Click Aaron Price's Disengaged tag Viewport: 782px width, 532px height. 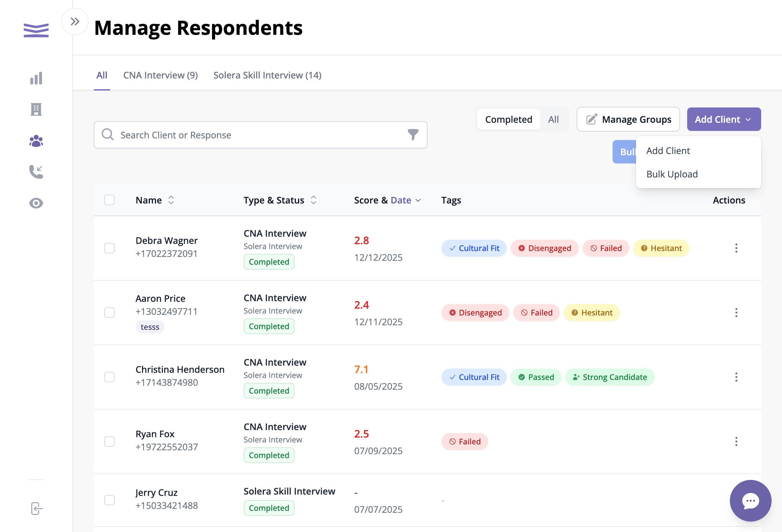[475, 313]
